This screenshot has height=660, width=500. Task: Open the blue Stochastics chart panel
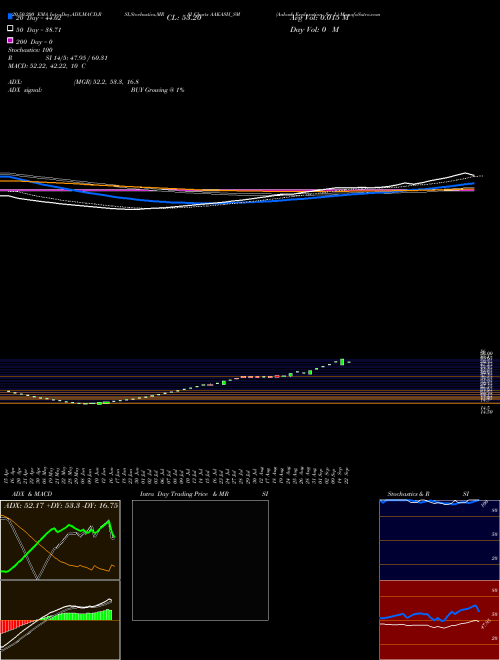click(x=439, y=540)
